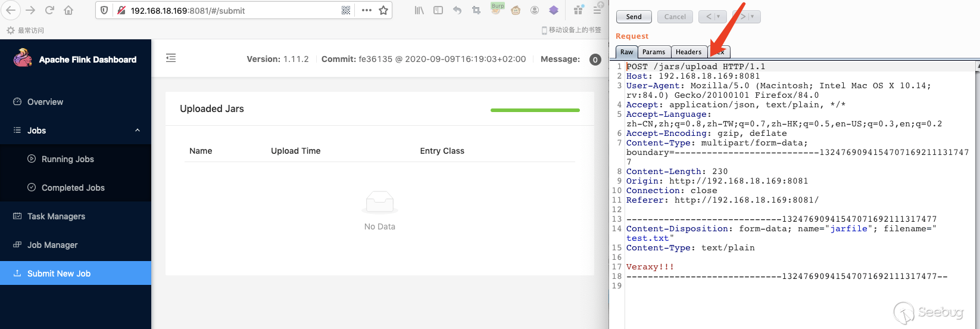The width and height of the screenshot is (980, 329).
Task: Open the Firefox account avatar icon
Action: coord(535,10)
